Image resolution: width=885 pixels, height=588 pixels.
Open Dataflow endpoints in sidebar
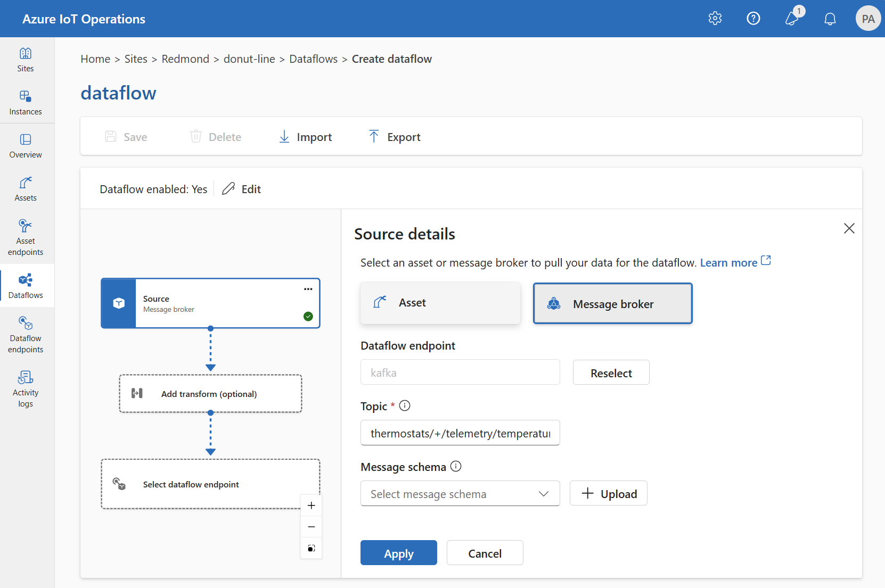point(26,335)
